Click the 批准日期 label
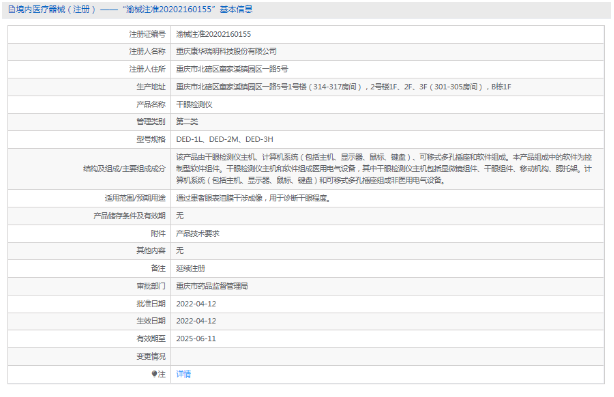Screen dimensions: 614x397 151,304
